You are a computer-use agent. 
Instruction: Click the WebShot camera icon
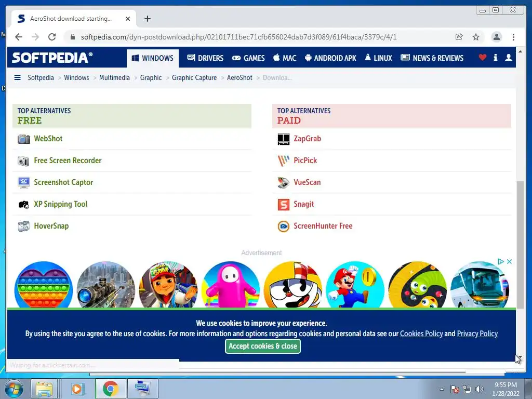(x=24, y=139)
